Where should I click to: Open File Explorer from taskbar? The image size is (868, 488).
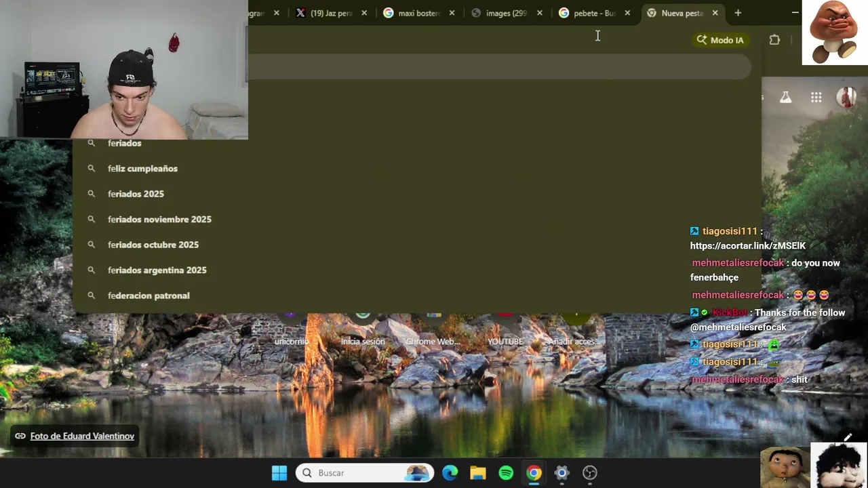(478, 473)
